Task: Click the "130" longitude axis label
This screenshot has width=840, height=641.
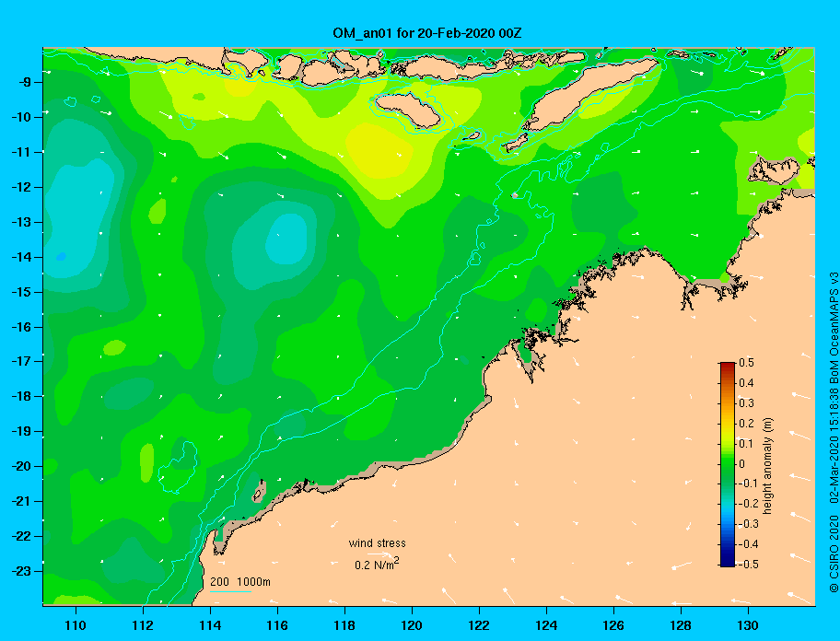Action: pyautogui.click(x=748, y=625)
